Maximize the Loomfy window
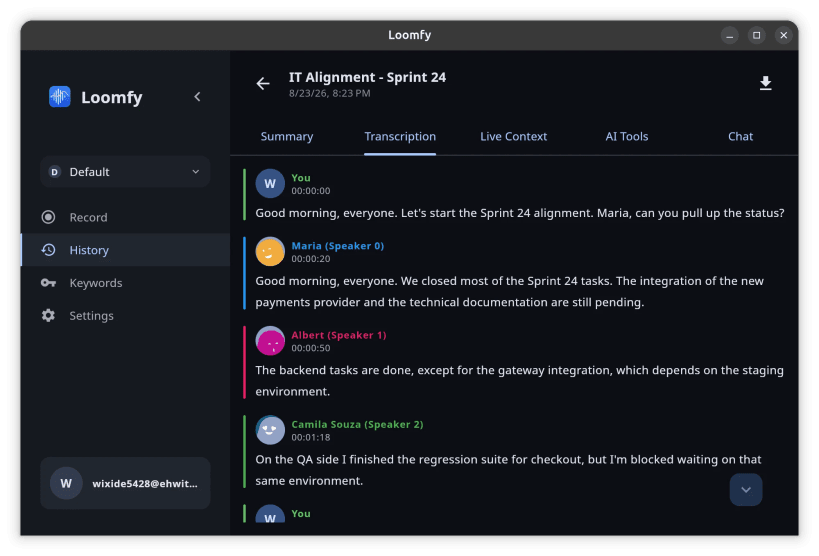The image size is (819, 556). [756, 35]
